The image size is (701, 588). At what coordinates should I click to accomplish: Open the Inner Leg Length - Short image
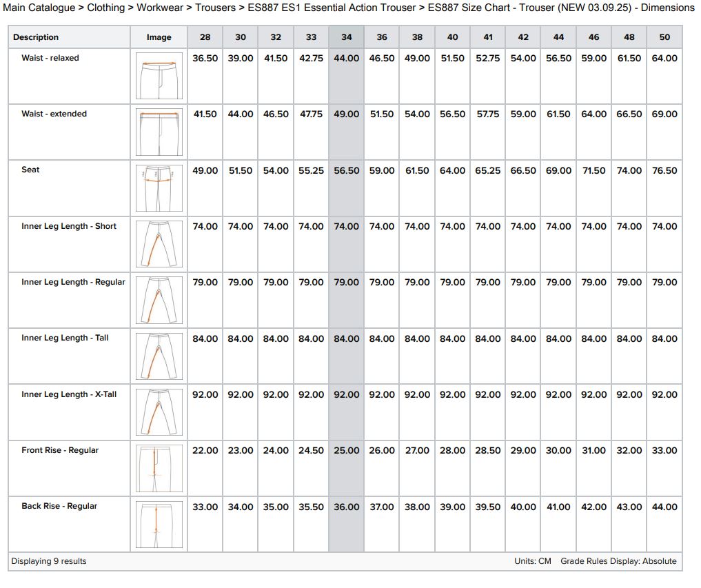coord(159,245)
